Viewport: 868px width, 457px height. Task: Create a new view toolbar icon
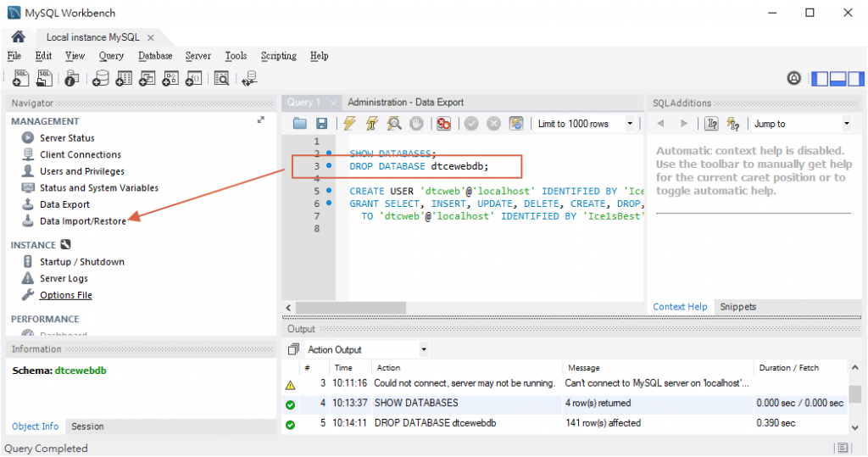pos(147,79)
